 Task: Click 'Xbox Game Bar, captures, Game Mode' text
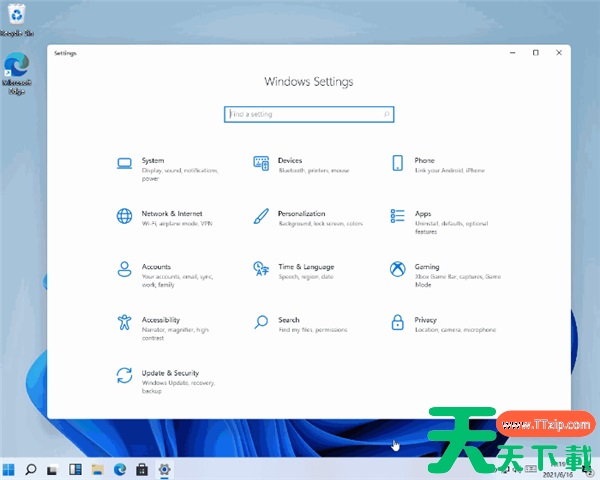tap(458, 281)
